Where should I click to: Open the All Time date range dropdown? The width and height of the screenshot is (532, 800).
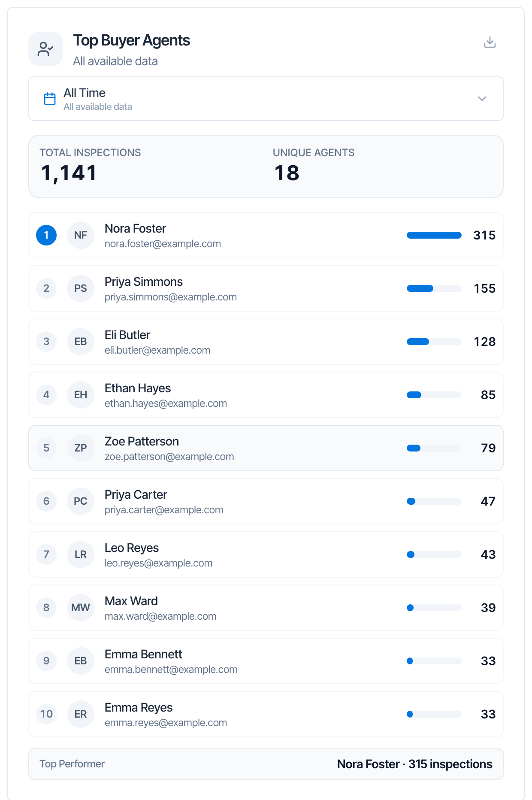tap(266, 99)
